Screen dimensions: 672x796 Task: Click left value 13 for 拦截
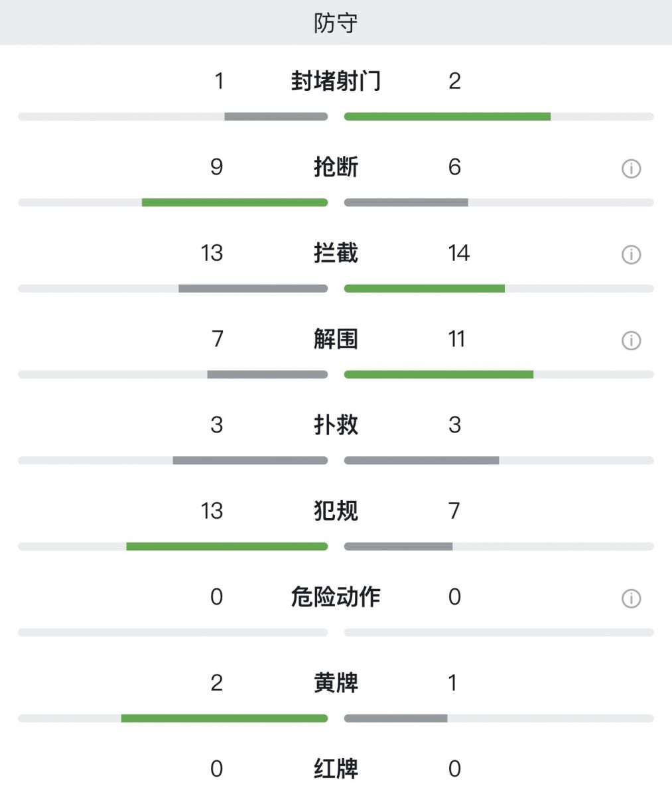tap(212, 253)
